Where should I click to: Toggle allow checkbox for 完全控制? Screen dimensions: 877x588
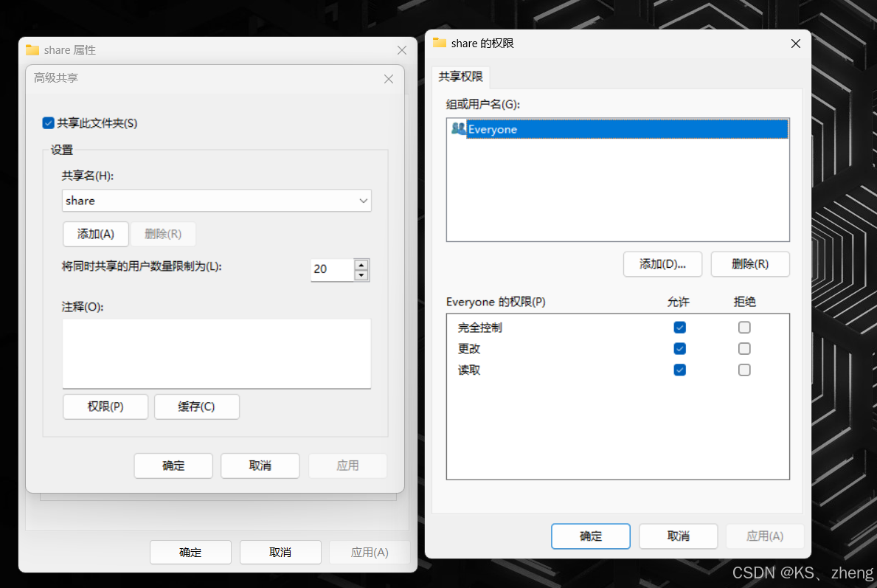[679, 328]
